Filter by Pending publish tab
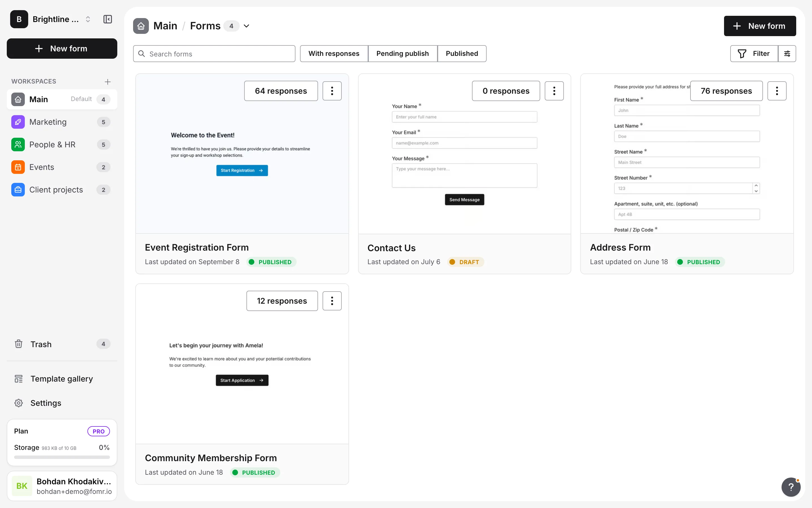This screenshot has height=508, width=812. pos(403,53)
